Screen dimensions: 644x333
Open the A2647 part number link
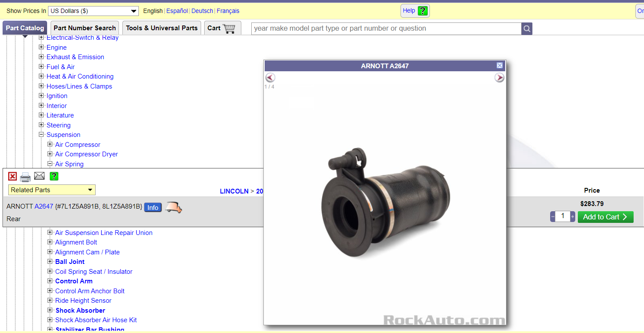44,206
